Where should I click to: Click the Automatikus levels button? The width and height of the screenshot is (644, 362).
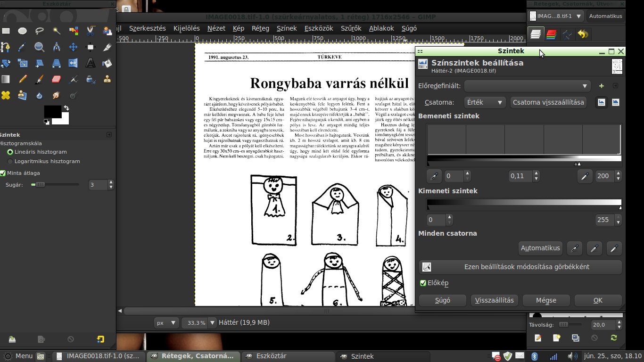point(540,248)
